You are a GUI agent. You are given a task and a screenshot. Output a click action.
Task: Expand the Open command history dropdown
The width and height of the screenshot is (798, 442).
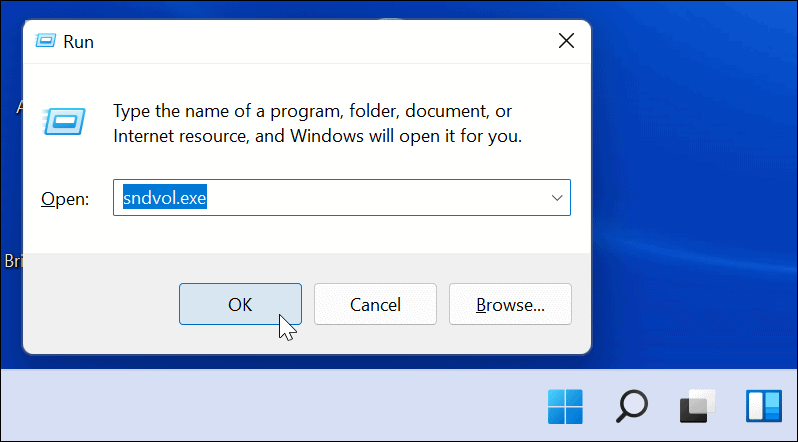(557, 198)
